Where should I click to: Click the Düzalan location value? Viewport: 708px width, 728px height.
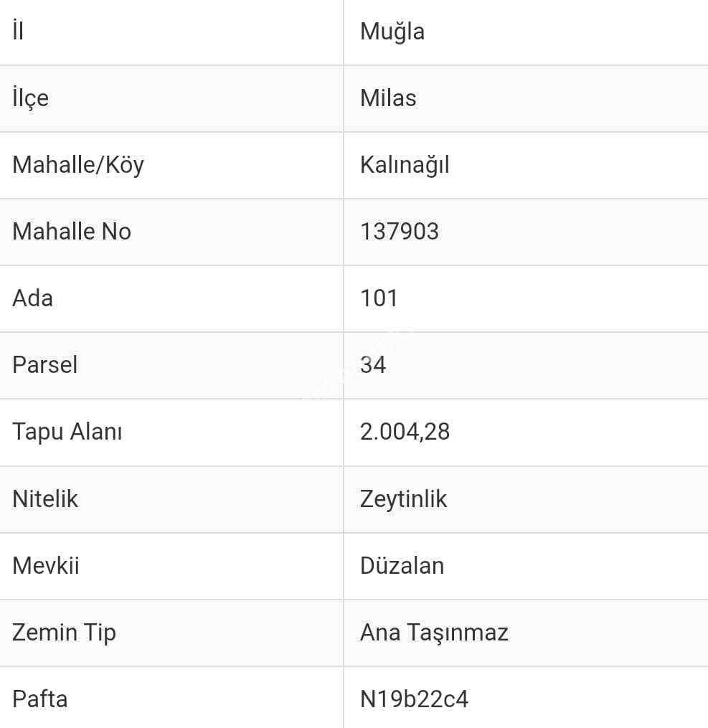402,565
